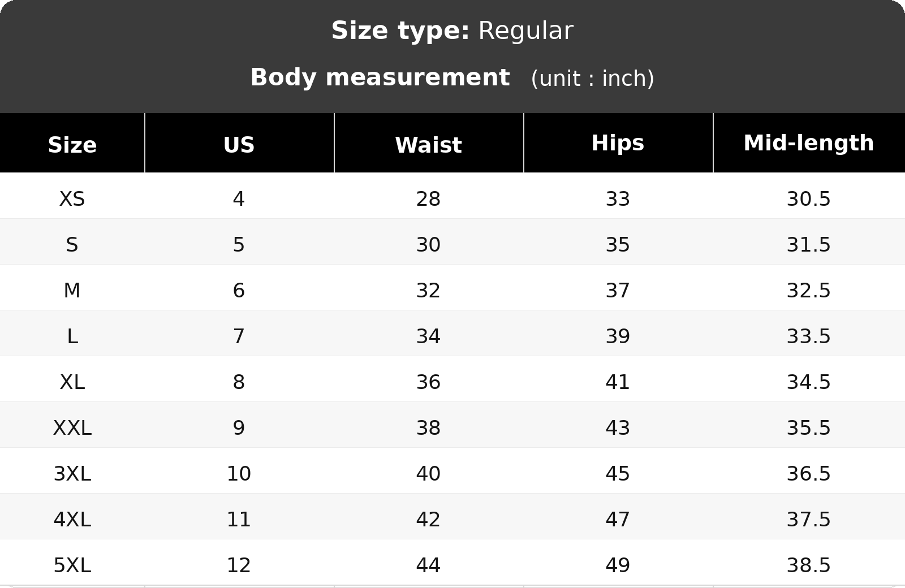This screenshot has width=905, height=588.
Task: Select the 4XL size row label
Action: 72,520
